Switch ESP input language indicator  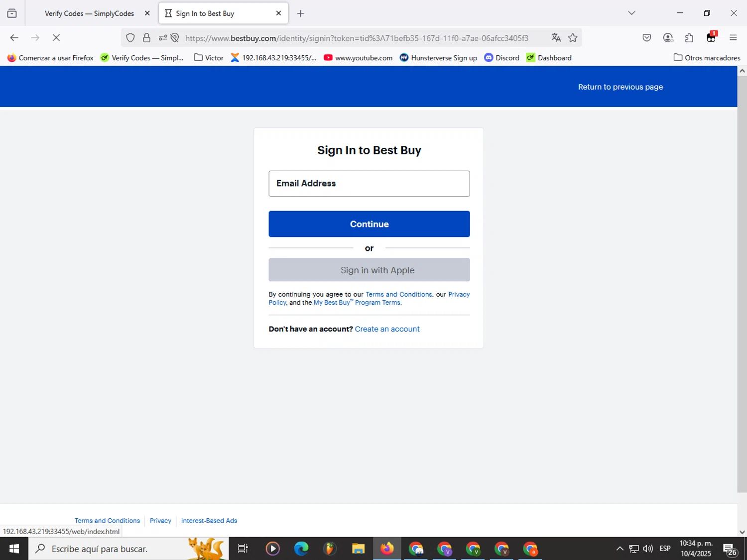[x=665, y=549]
